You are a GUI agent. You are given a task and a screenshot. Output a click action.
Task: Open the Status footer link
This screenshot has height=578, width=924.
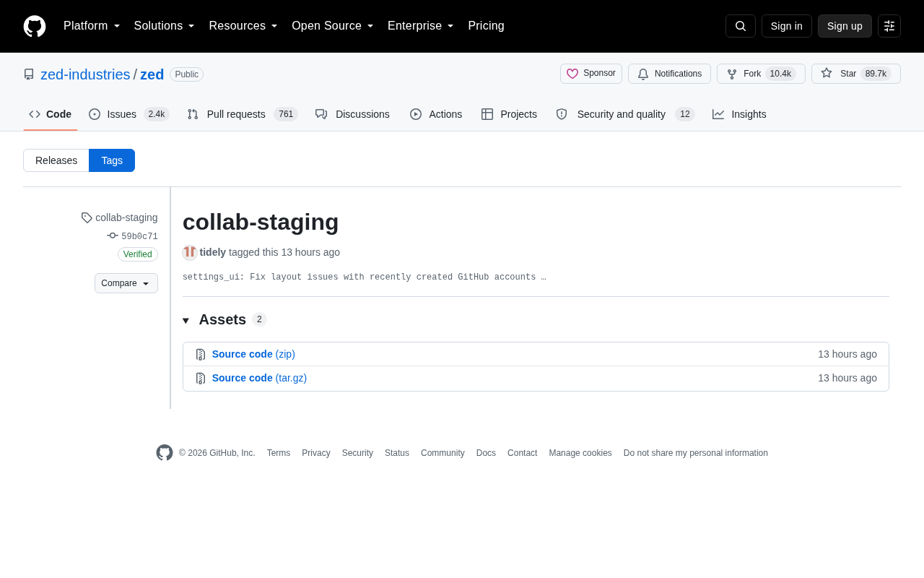(397, 453)
